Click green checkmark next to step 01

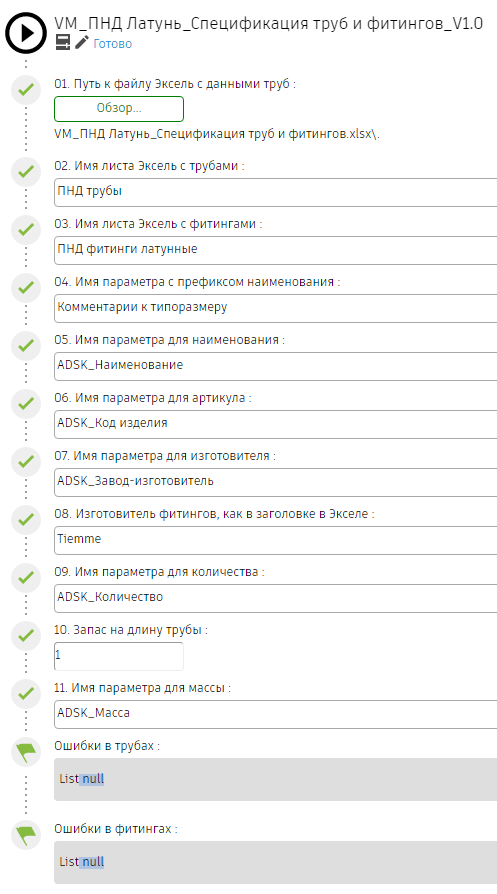tap(26, 90)
